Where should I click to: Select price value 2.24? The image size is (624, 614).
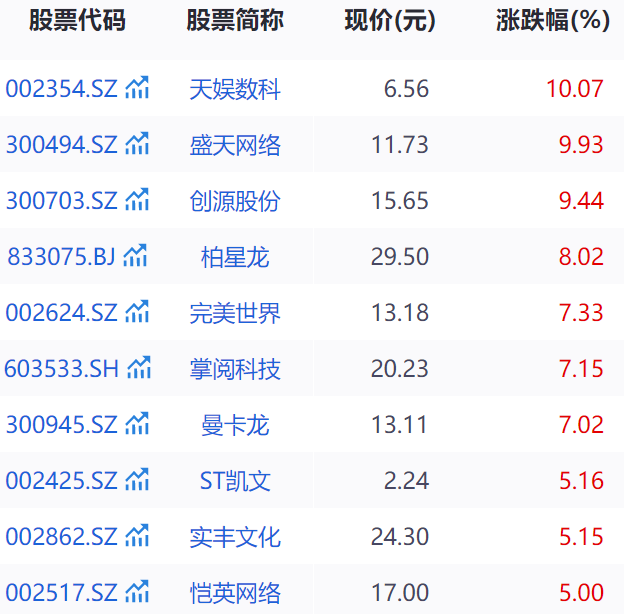(406, 481)
